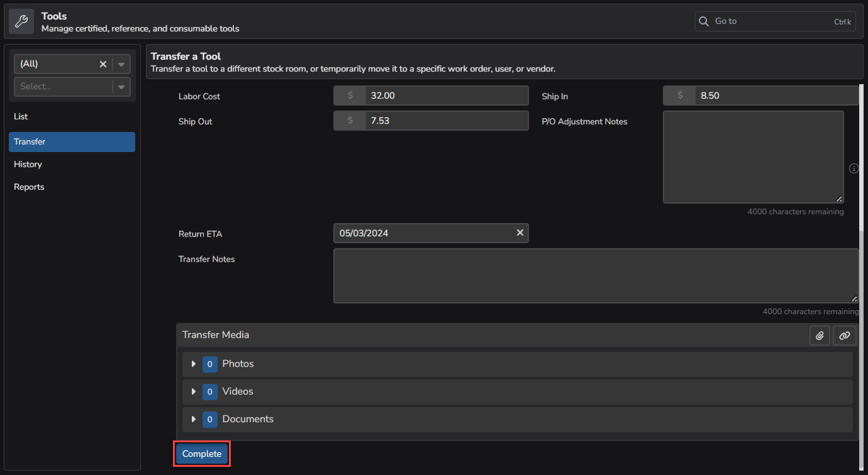Select the Transfer sidebar item
Screen dimensions: 868x475
pyautogui.click(x=31, y=141)
